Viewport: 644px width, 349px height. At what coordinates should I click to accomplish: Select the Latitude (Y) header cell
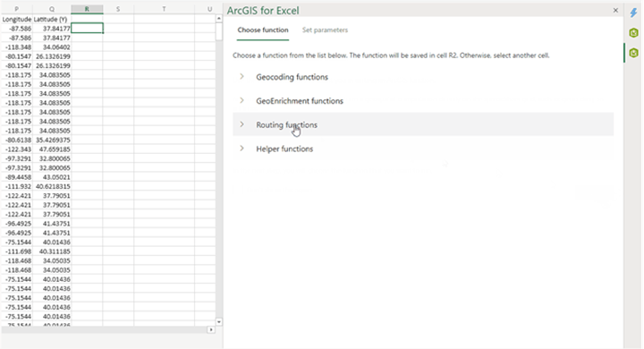(x=52, y=20)
